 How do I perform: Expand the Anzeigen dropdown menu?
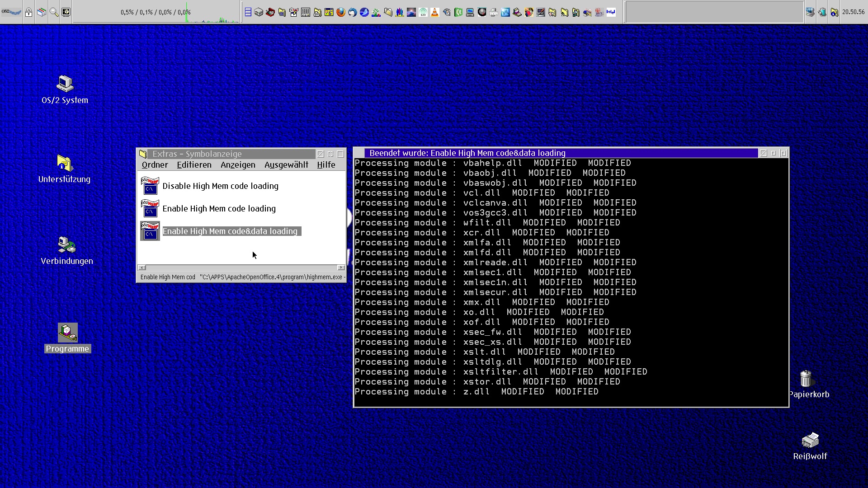[x=238, y=164]
